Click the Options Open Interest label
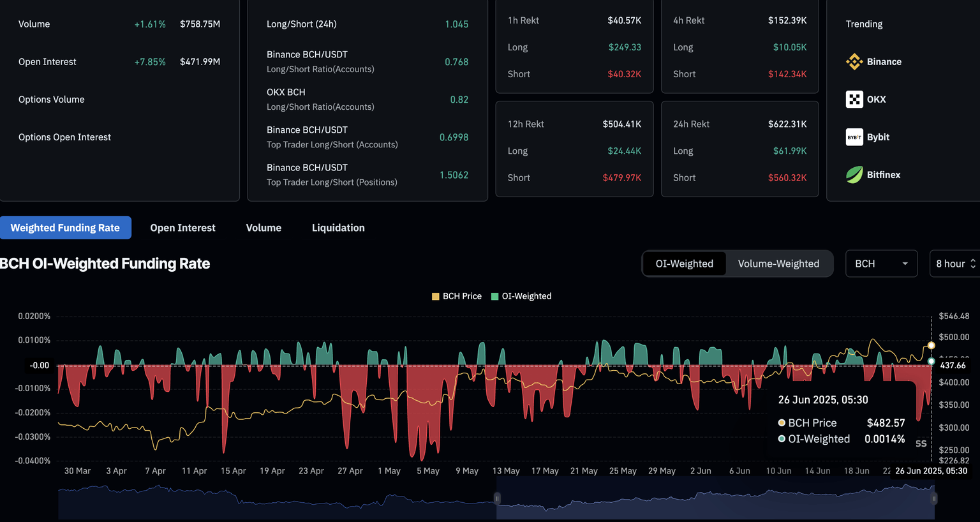 coord(64,137)
